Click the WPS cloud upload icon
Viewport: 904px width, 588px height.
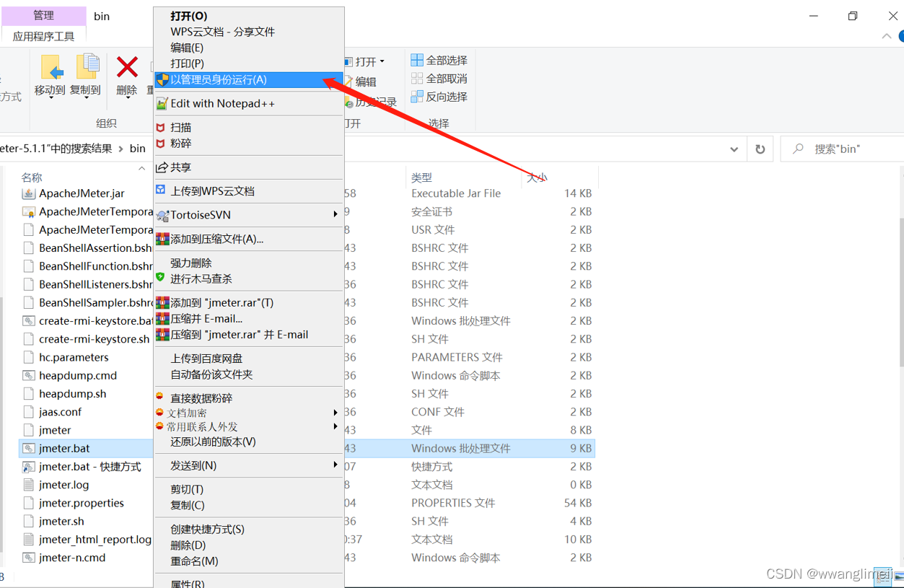(161, 190)
